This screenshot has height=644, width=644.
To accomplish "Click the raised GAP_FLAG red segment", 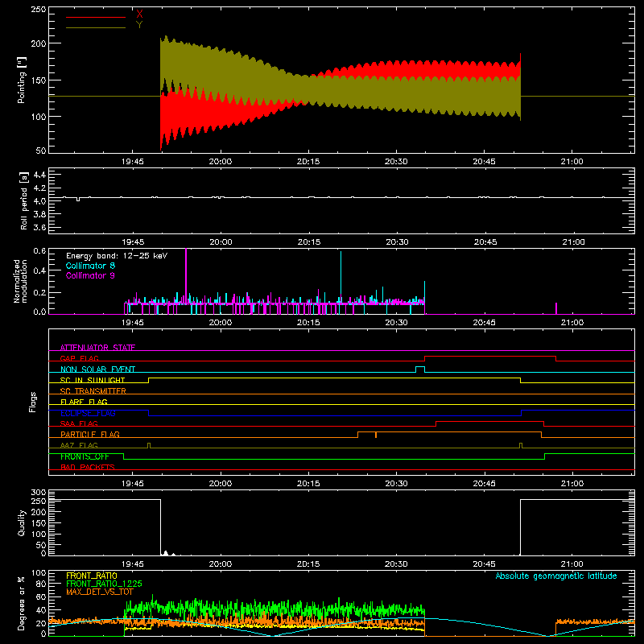I will [490, 357].
